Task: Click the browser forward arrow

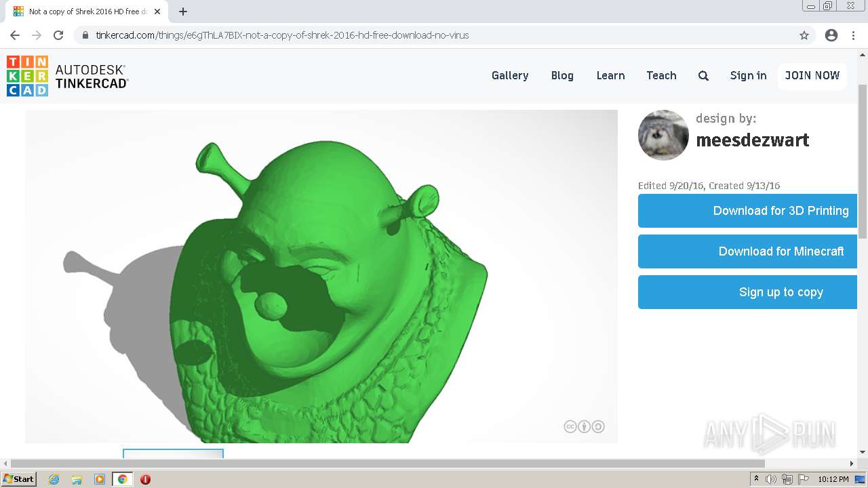Action: point(37,35)
